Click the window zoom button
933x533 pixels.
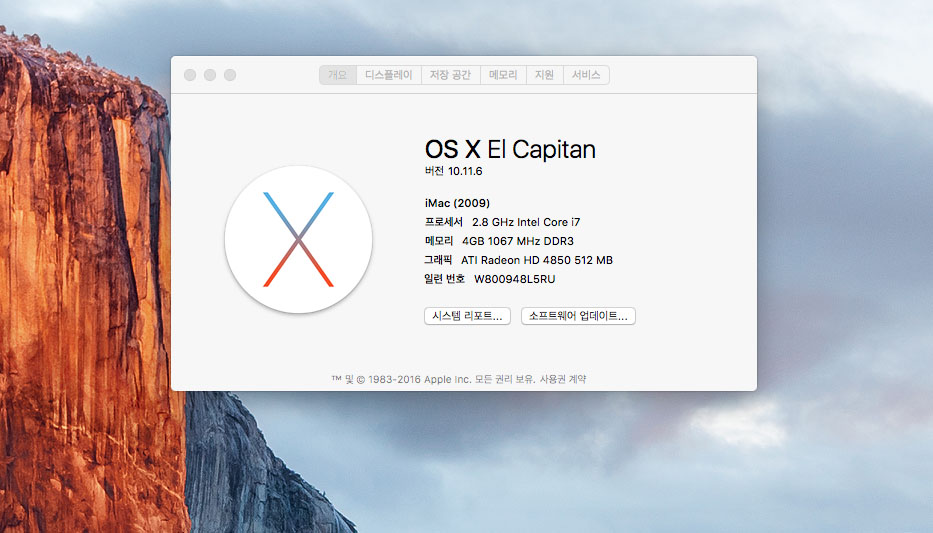[230, 75]
